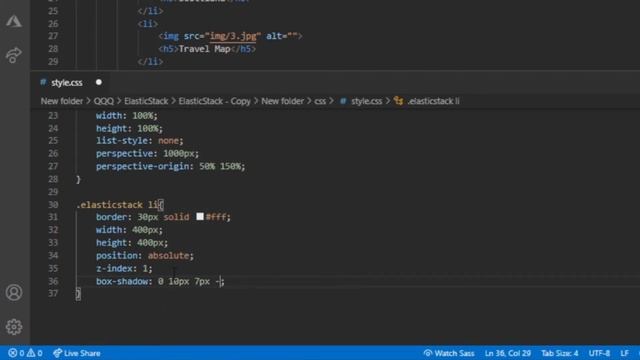Viewport: 640px width, 360px height.
Task: Open the css folder breadcrumb
Action: [x=320, y=101]
